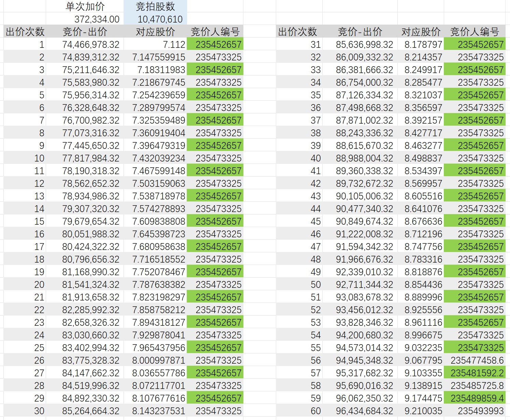Click share price 8.321037
This screenshot has width=510, height=420.
(x=421, y=95)
